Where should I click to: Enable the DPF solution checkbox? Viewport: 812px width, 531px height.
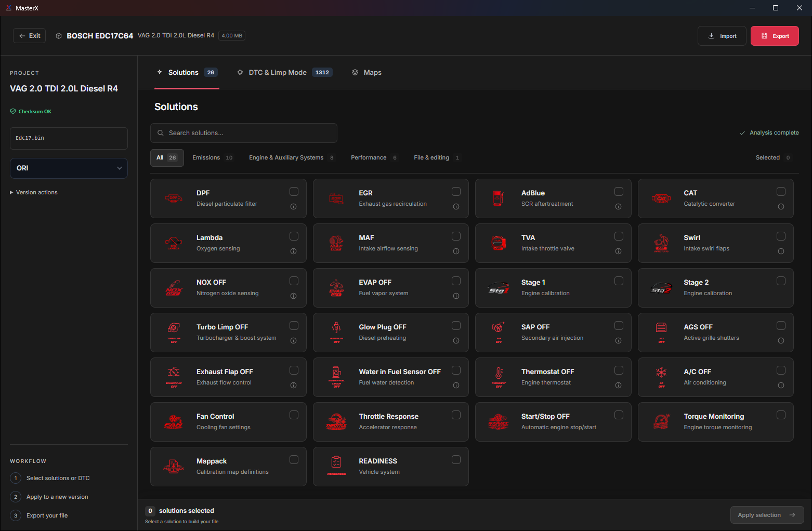[x=294, y=192]
